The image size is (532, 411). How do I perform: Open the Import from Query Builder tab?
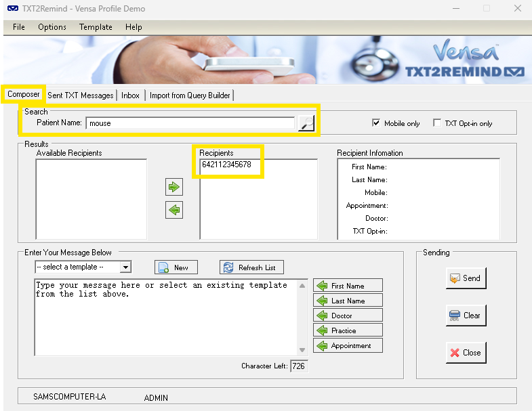[x=190, y=95]
